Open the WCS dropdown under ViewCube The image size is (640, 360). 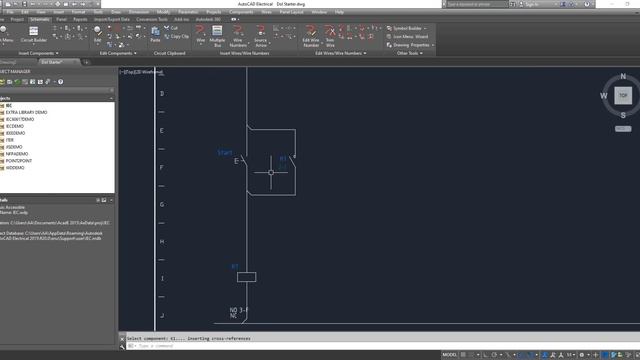coord(623,129)
